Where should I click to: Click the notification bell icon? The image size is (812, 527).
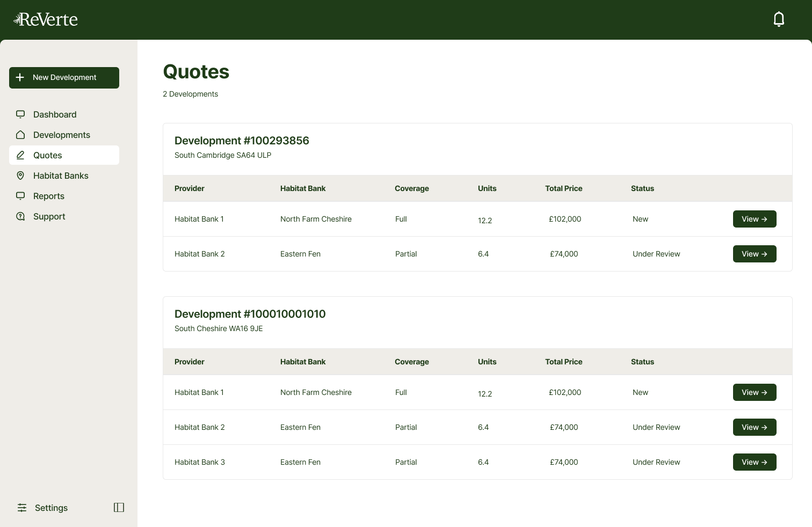coord(779,19)
